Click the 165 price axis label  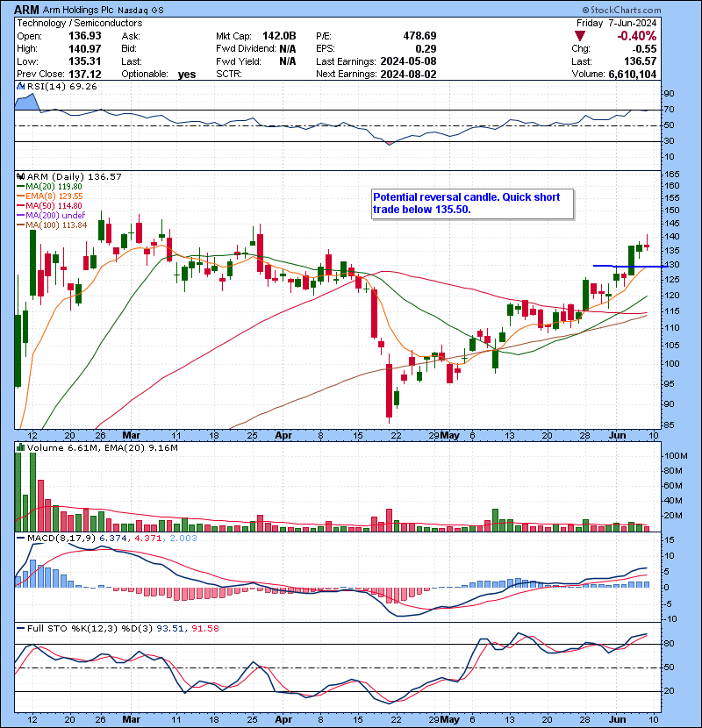pyautogui.click(x=672, y=175)
